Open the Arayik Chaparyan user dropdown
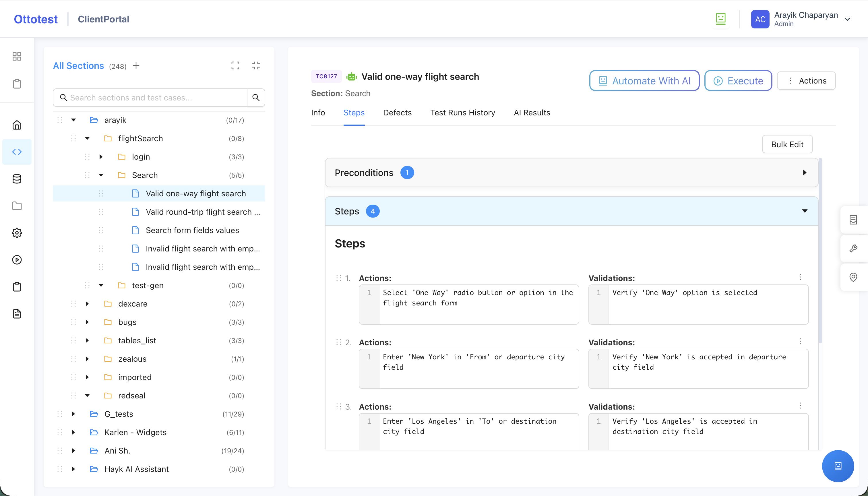Viewport: 868px width, 496px height. click(x=848, y=19)
